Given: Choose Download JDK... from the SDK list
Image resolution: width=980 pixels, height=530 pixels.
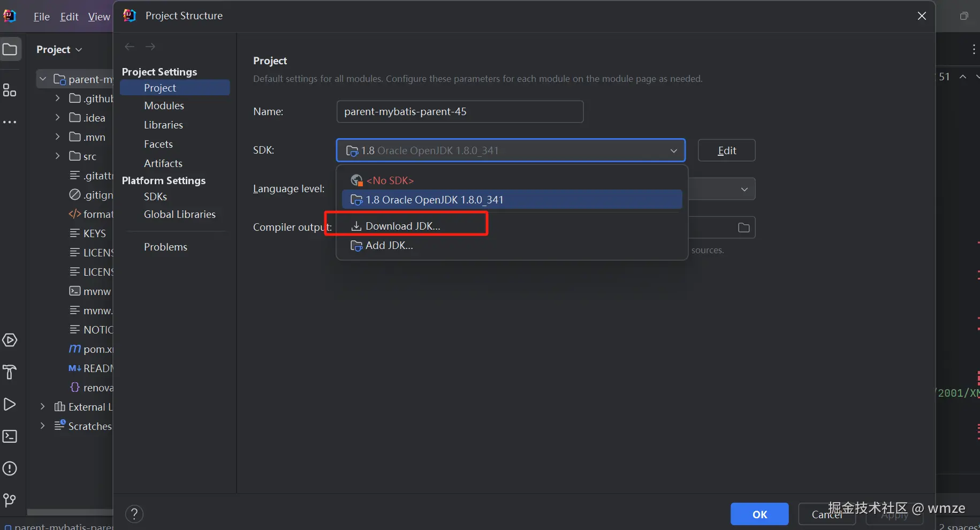Looking at the screenshot, I should tap(402, 226).
